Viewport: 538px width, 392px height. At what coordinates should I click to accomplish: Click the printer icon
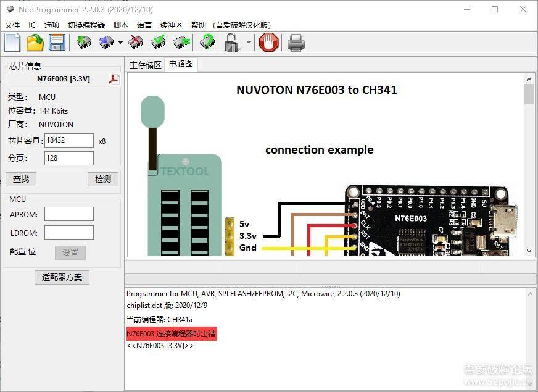click(296, 43)
